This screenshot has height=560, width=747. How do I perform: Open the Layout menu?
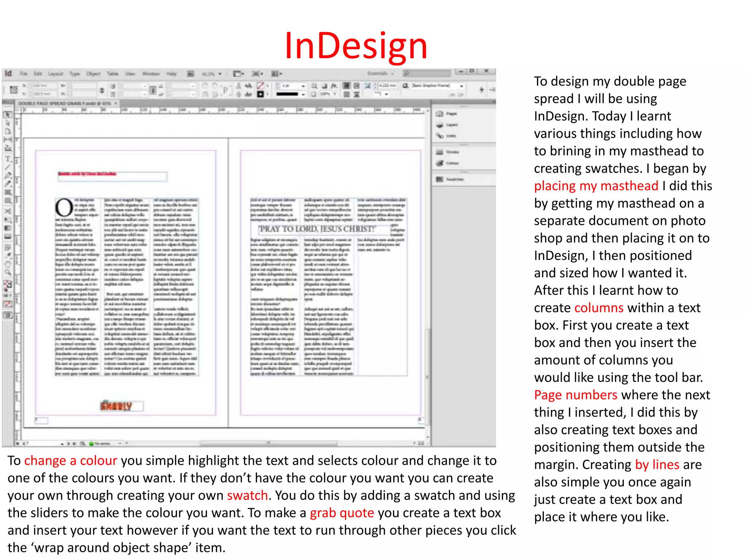coord(55,74)
